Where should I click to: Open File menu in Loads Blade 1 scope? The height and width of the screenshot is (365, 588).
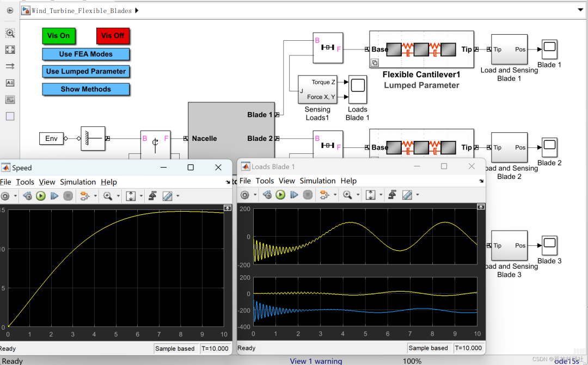(x=245, y=181)
